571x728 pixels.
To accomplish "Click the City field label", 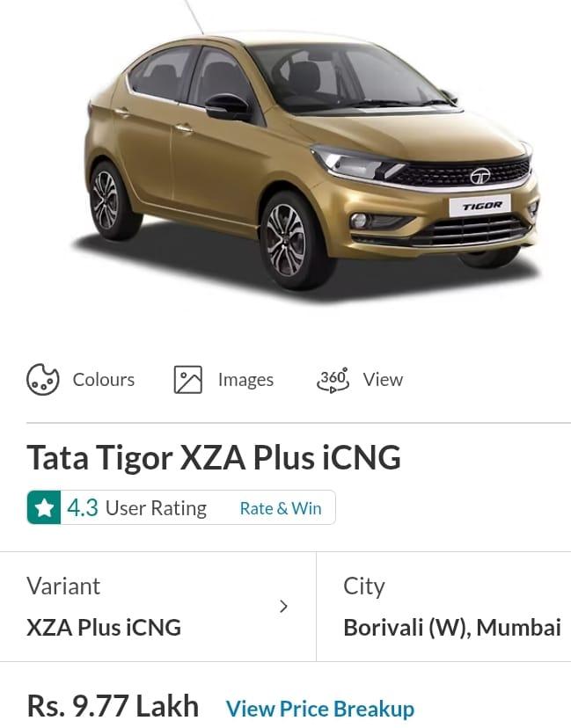I will (364, 586).
